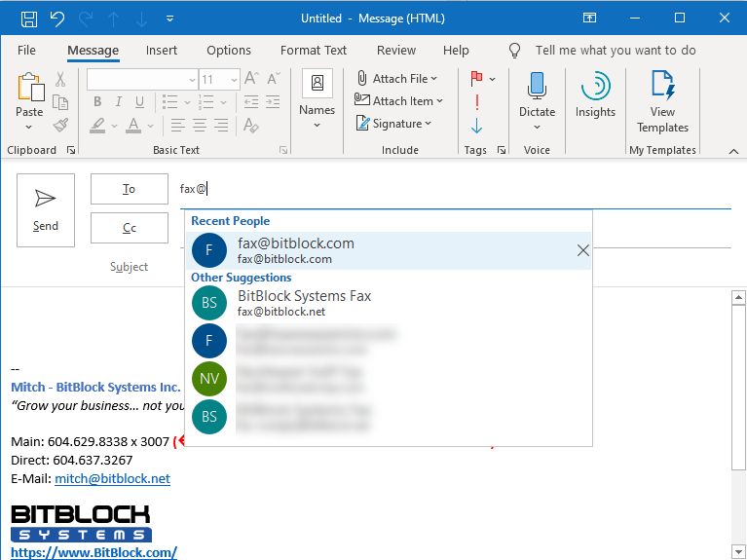Toggle the ribbon display options button
This screenshot has height=560, width=747.
coord(589,19)
